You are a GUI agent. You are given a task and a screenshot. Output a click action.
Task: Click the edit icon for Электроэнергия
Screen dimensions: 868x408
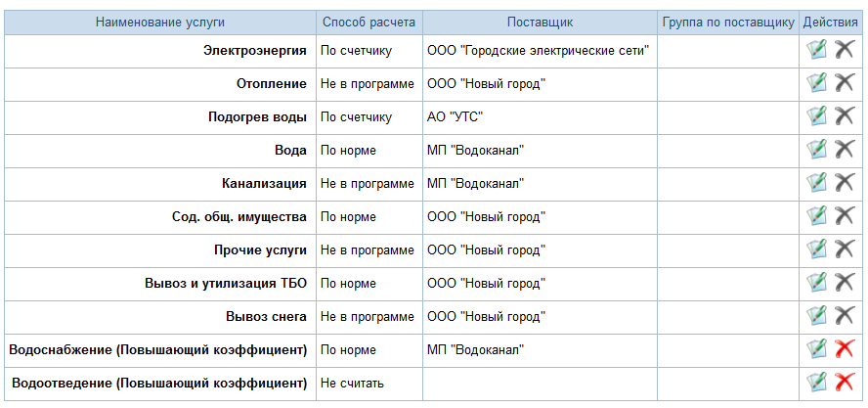(x=816, y=50)
